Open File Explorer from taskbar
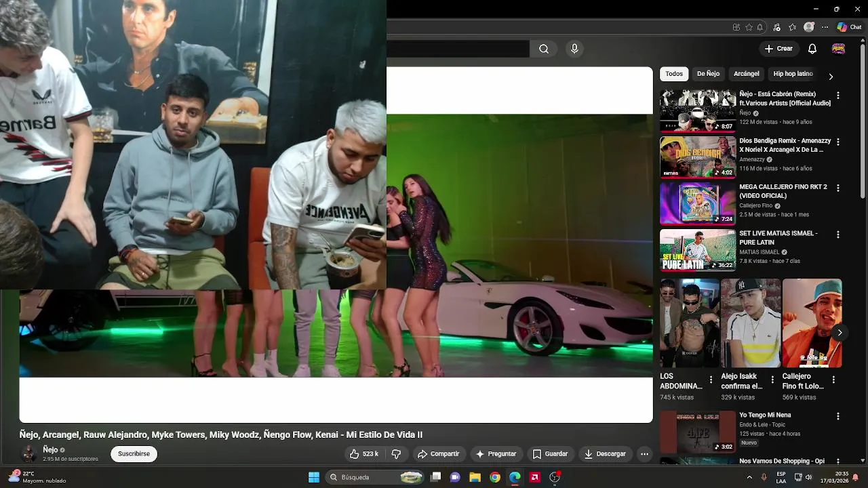This screenshot has height=488, width=868. [x=475, y=477]
